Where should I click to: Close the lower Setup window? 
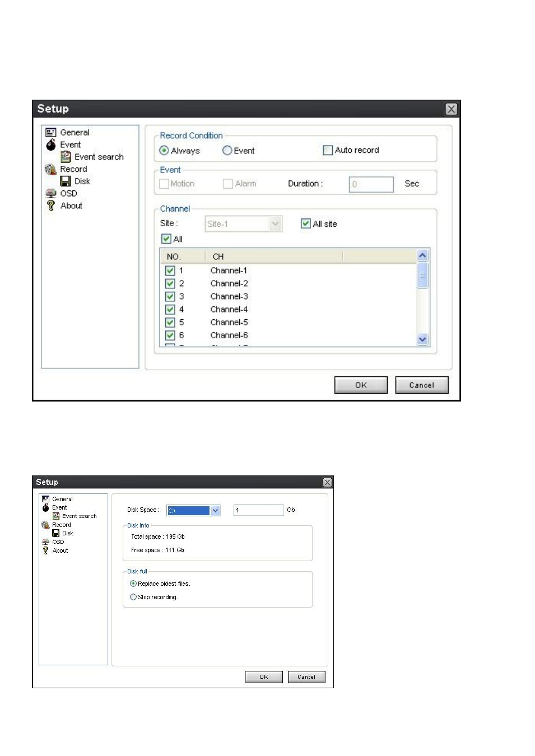click(327, 483)
